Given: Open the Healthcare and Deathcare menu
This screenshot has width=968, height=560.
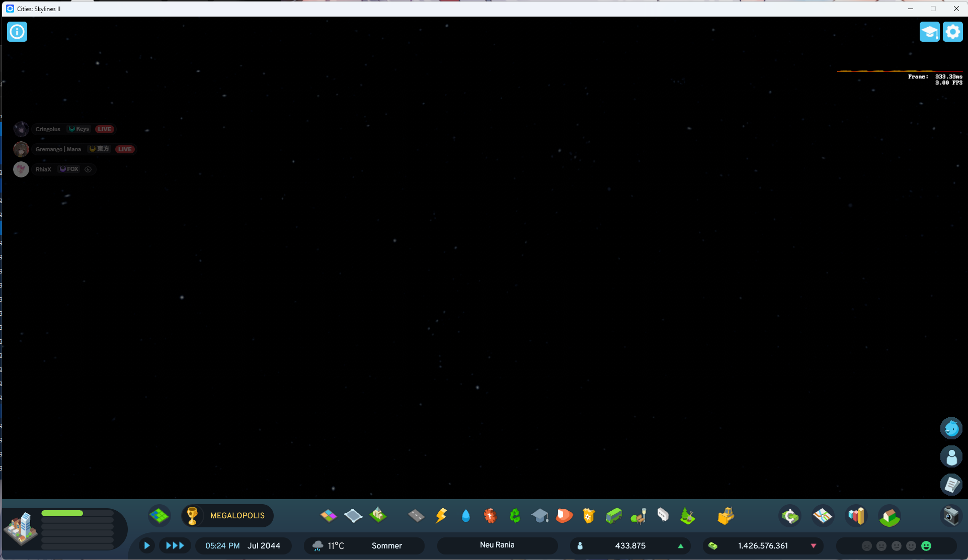Looking at the screenshot, I should pos(490,516).
